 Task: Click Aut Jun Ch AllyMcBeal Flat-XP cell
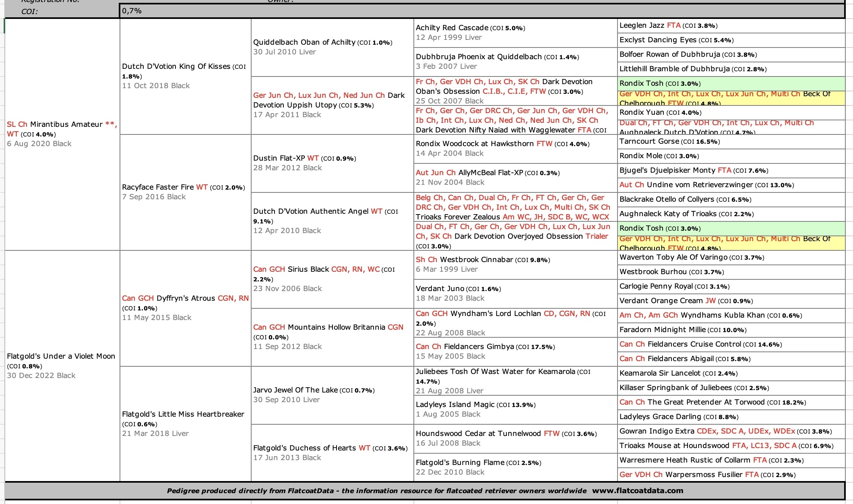click(516, 178)
